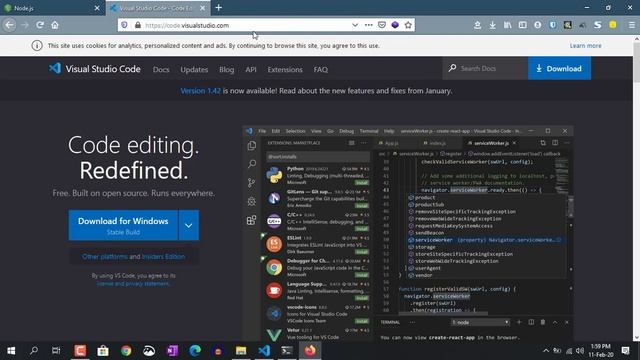Image resolution: width=640 pixels, height=360 pixels.
Task: Show hidden system tray icons
Action: 546,351
